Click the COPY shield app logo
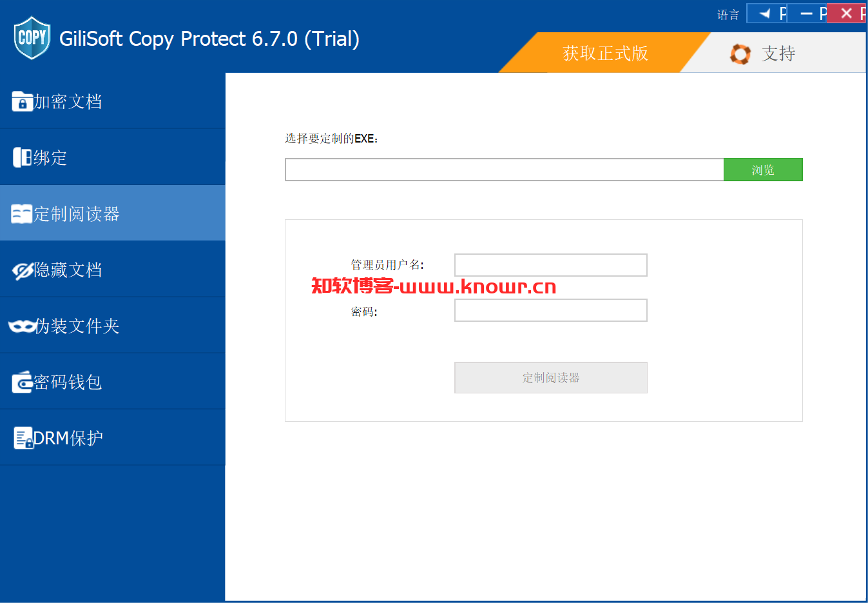The width and height of the screenshot is (868, 603). [x=32, y=38]
